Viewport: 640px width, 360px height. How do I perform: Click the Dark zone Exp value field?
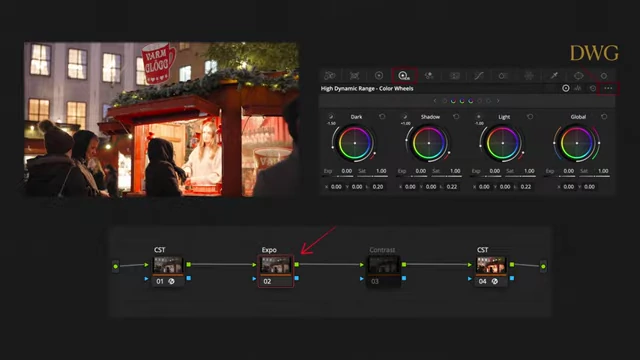(x=347, y=171)
